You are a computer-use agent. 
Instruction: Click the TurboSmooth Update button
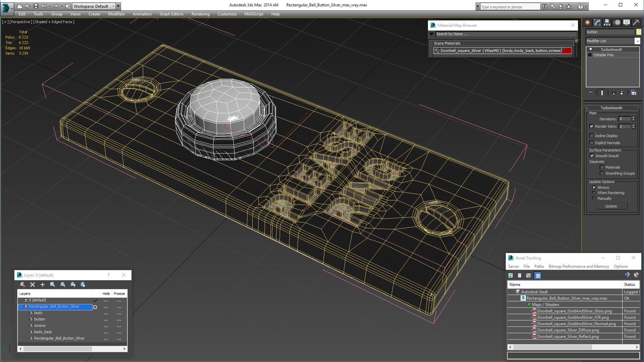[x=611, y=206]
